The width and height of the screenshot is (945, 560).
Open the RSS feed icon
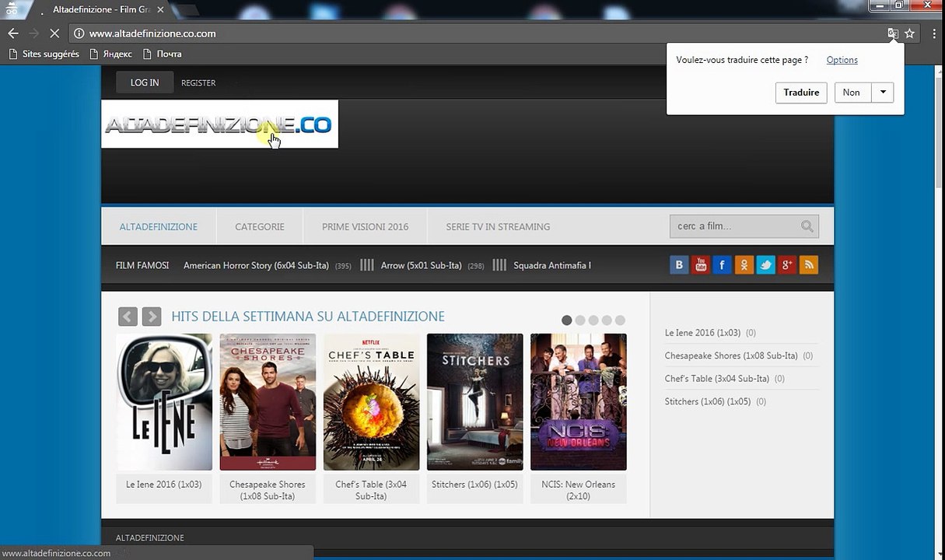(x=809, y=265)
